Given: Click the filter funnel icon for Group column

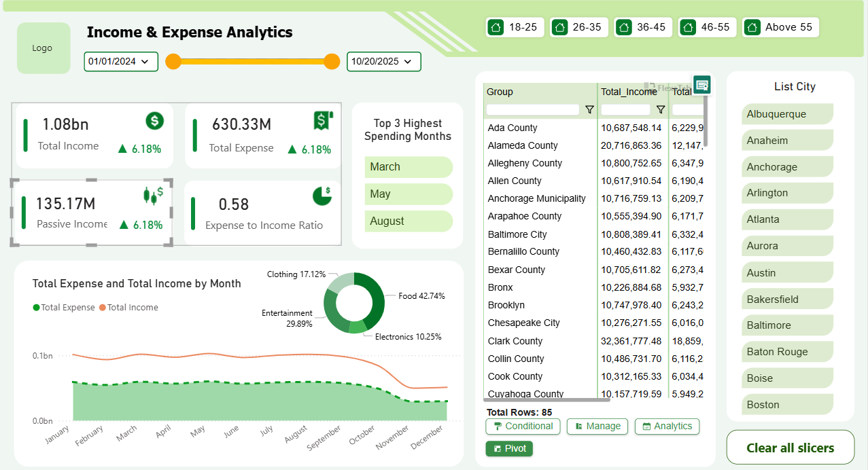Looking at the screenshot, I should pyautogui.click(x=589, y=109).
